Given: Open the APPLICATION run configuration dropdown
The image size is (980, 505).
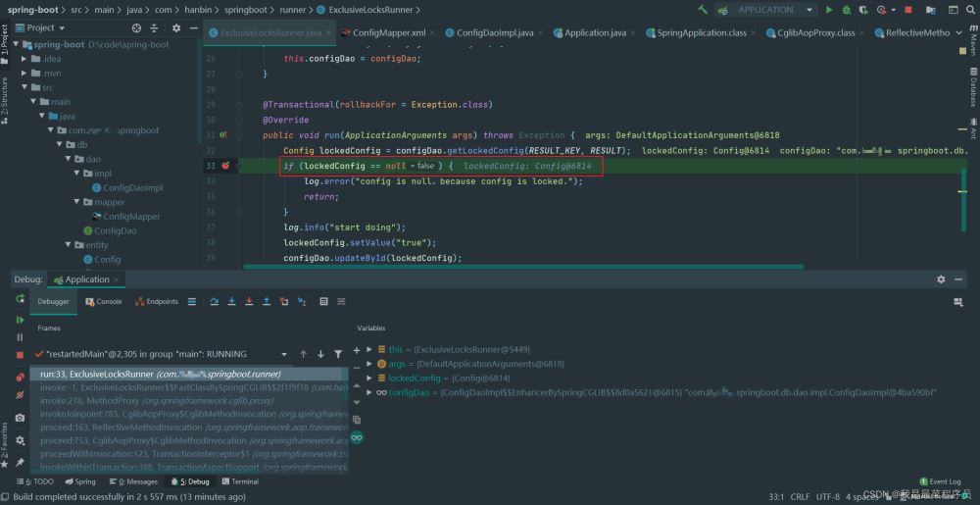Looking at the screenshot, I should [765, 10].
